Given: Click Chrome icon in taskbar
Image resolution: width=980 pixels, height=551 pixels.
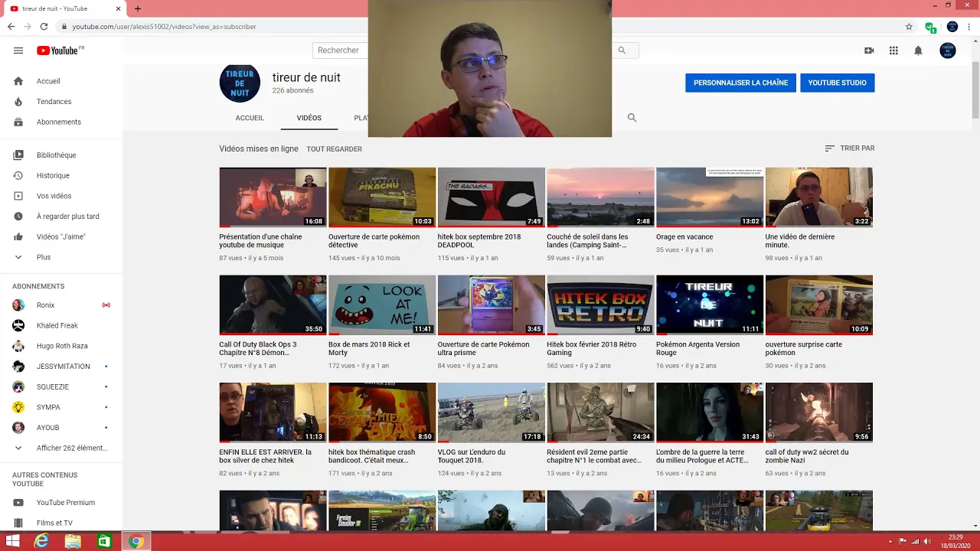Looking at the screenshot, I should [136, 541].
